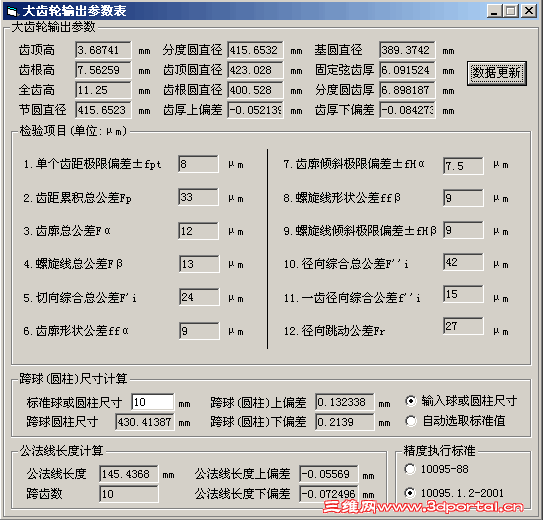
Task: Click the 标准球或圆柱尺寸 input field
Action: pos(153,402)
